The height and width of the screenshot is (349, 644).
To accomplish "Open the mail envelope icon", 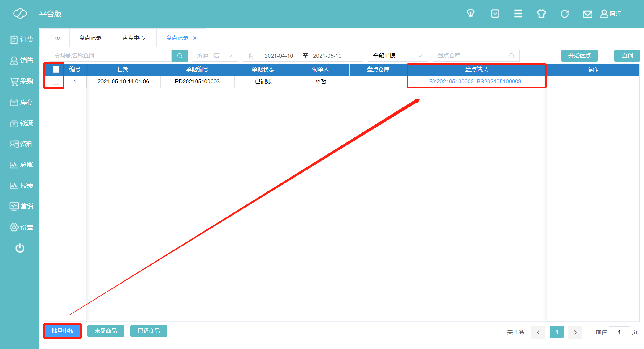I will [x=587, y=14].
